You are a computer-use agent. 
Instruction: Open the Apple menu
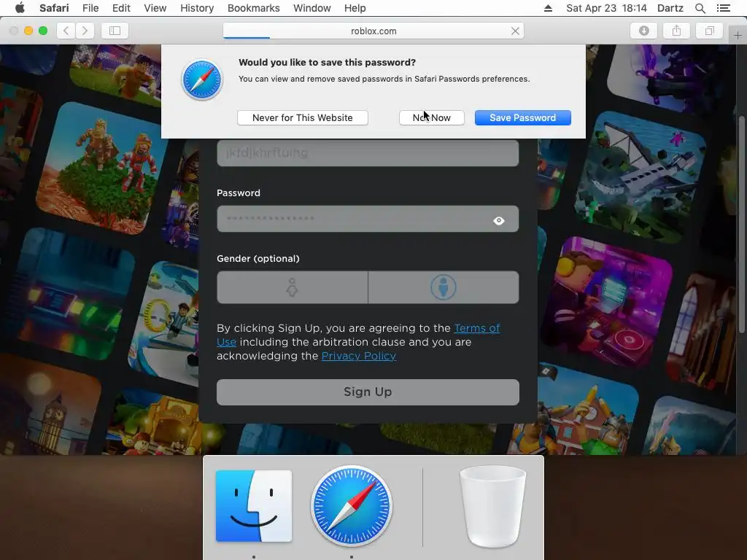(x=20, y=8)
